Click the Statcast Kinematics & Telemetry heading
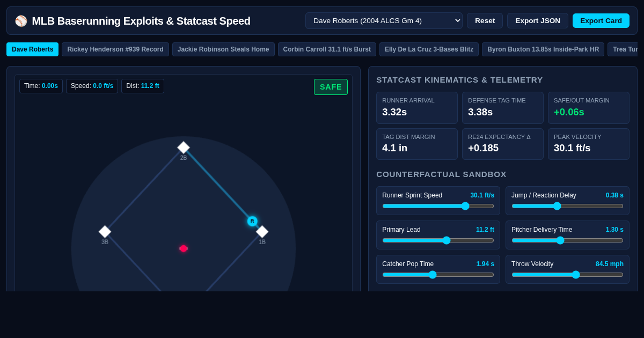This screenshot has height=338, width=644. point(459,80)
